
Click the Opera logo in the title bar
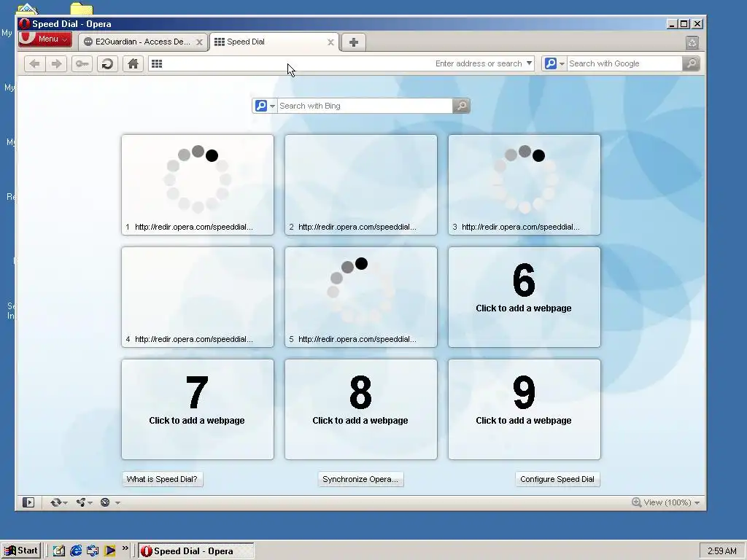24,24
